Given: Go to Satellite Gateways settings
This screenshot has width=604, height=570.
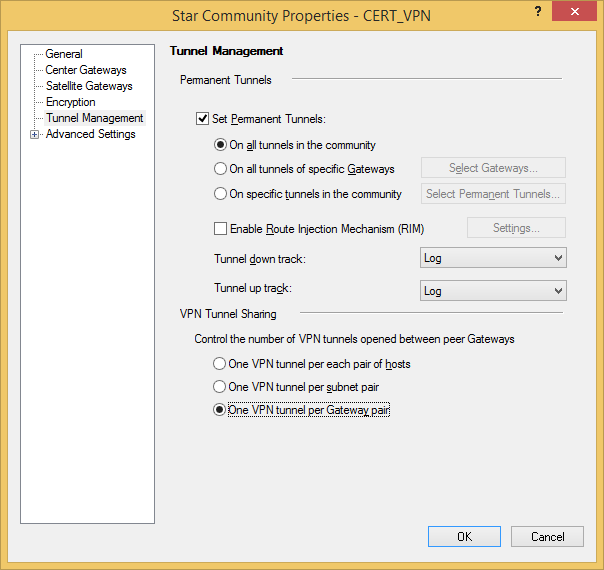Looking at the screenshot, I should [89, 86].
